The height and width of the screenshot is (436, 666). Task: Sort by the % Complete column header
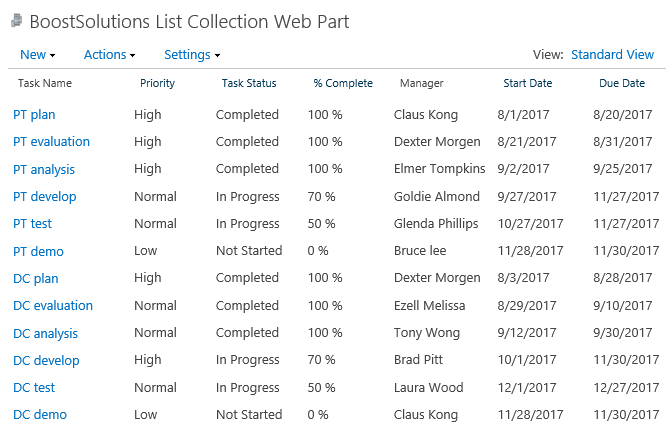(x=343, y=83)
